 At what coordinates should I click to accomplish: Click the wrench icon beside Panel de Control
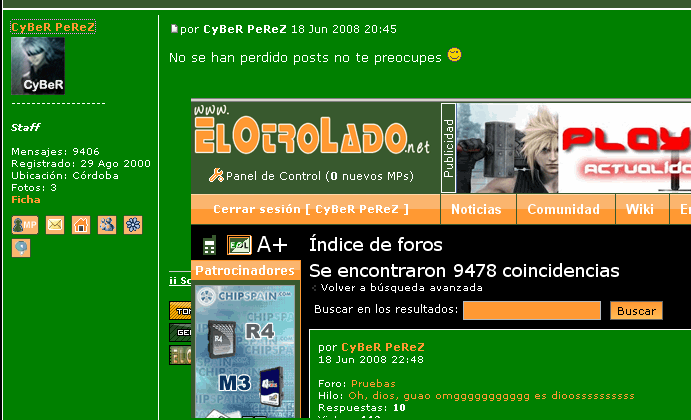pyautogui.click(x=216, y=175)
